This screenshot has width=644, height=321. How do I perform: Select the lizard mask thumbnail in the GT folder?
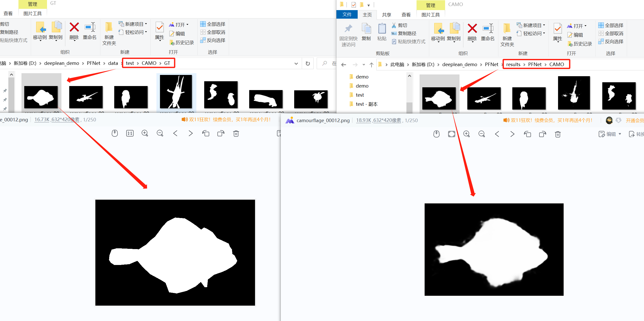point(86,97)
